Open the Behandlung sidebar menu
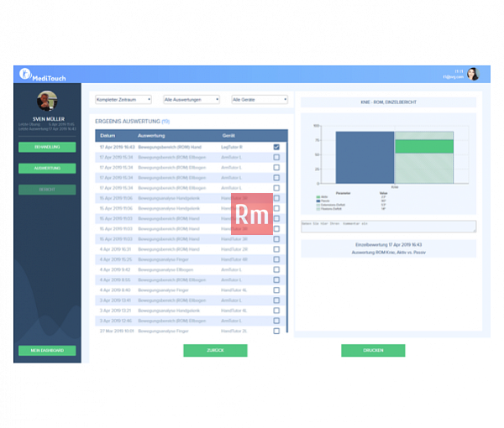Screen dimensions: 504x428 tap(47, 147)
